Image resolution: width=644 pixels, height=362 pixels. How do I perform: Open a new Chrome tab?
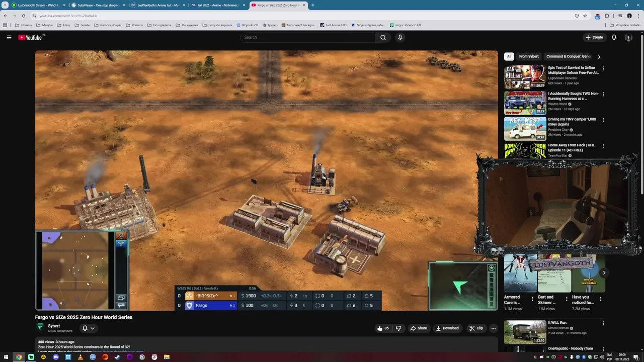click(313, 5)
